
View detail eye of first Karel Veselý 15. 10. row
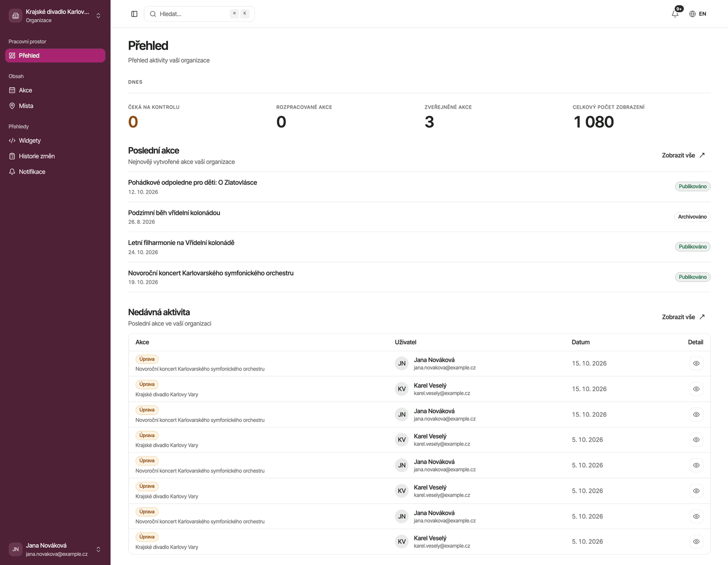[696, 389]
